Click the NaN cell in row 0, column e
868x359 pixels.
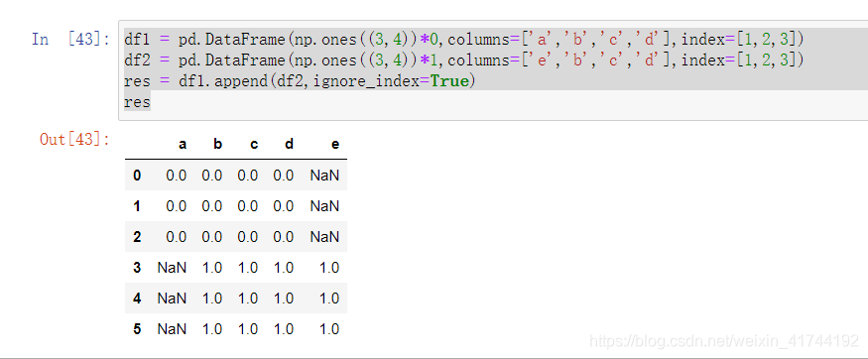coord(324,176)
